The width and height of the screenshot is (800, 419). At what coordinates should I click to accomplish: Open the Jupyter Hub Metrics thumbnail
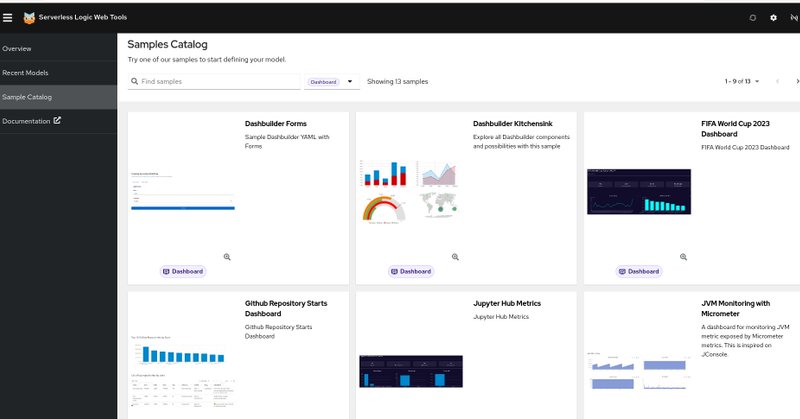(411, 371)
